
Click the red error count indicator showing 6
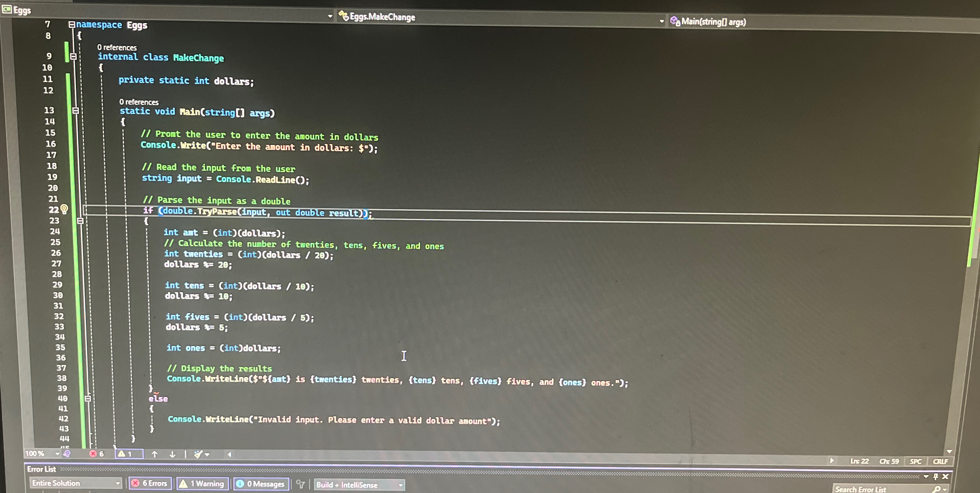[97, 453]
